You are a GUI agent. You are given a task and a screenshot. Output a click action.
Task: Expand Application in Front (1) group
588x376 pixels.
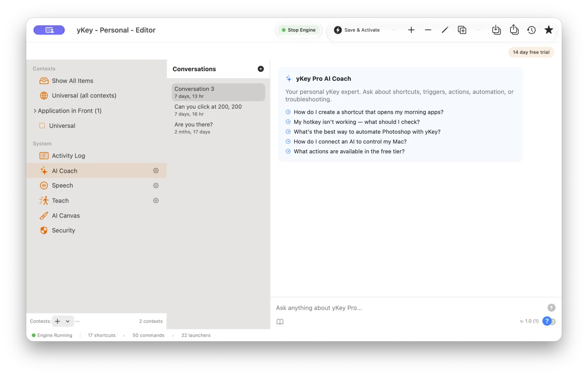(35, 111)
